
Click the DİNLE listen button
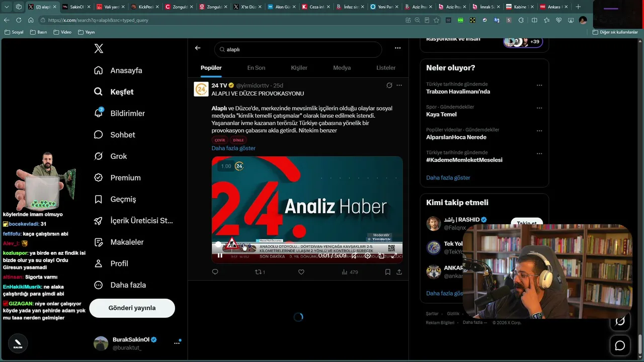click(238, 140)
